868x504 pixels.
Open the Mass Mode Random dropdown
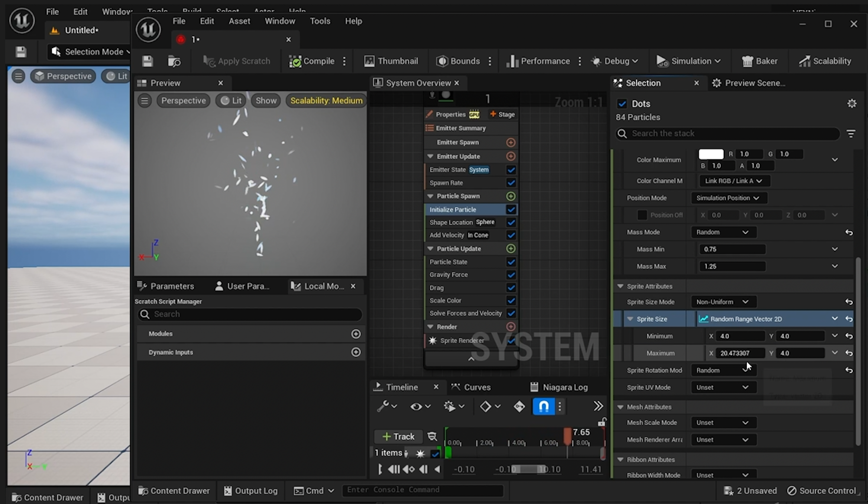click(x=722, y=232)
